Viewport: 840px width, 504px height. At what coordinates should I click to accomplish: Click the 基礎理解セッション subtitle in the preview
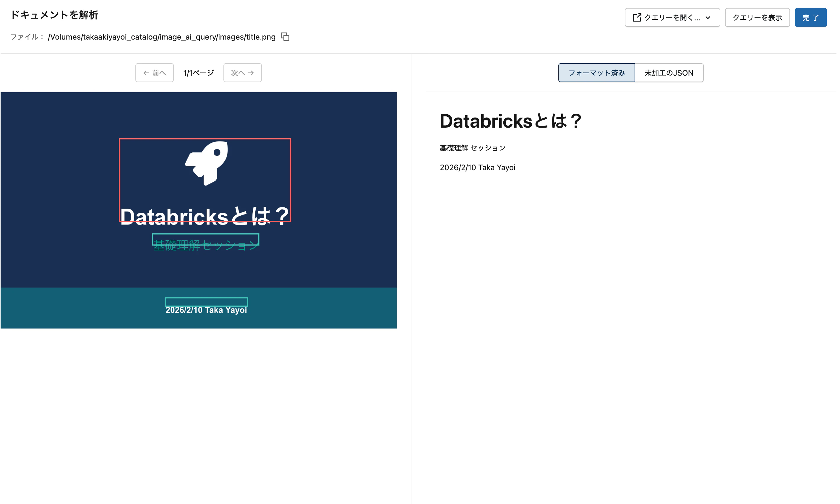point(206,245)
